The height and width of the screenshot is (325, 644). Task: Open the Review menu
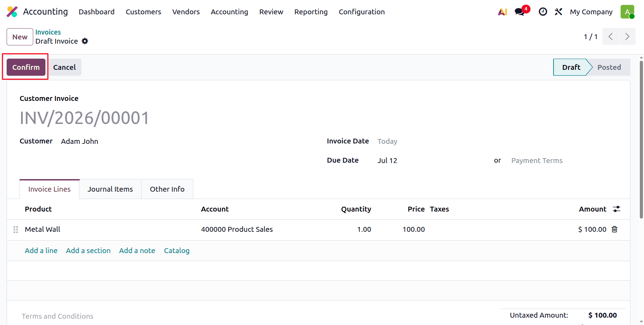[271, 12]
